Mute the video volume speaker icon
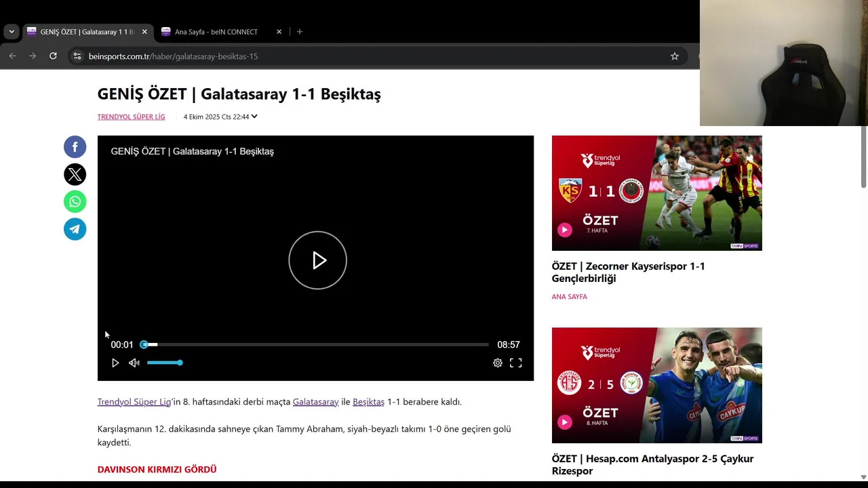The width and height of the screenshot is (868, 488). 134,363
